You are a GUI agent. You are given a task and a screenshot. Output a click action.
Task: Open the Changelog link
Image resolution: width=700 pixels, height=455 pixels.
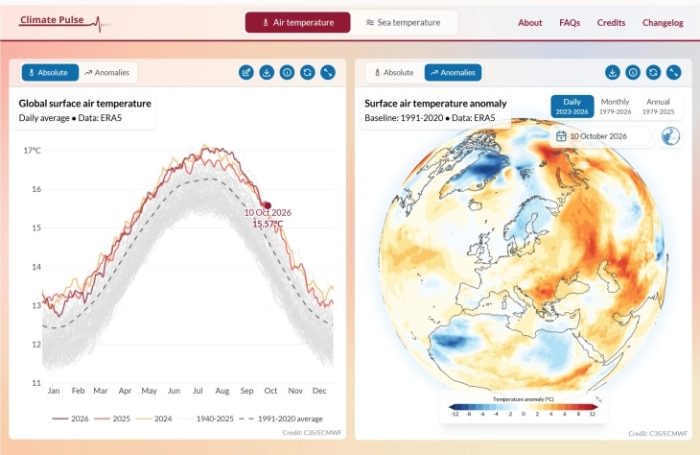pos(662,23)
